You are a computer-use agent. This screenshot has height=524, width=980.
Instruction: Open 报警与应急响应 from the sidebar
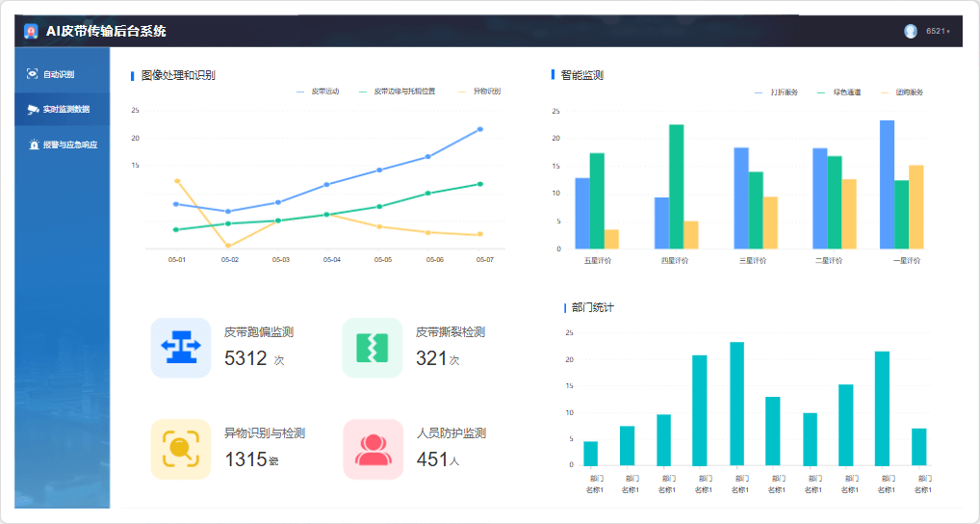69,145
